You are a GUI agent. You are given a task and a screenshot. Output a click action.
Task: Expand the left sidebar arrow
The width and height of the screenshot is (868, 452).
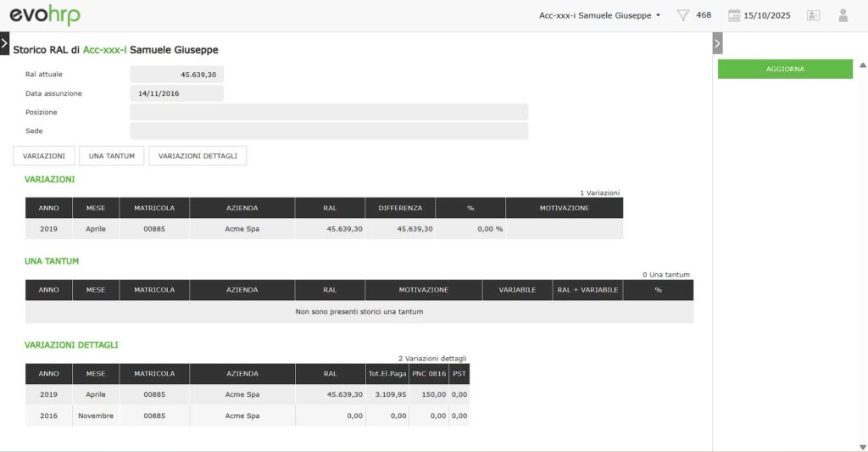click(4, 42)
